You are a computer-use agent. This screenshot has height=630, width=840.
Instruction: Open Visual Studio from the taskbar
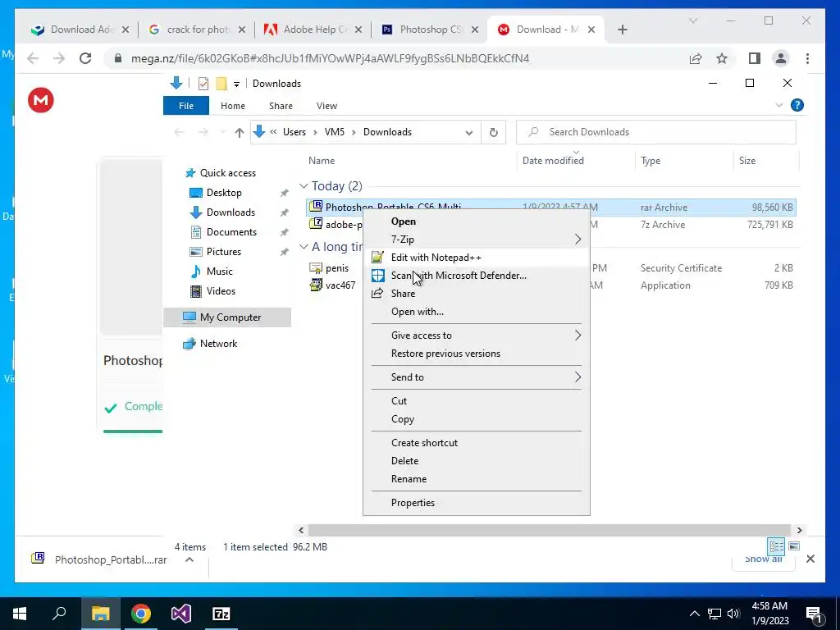181,614
